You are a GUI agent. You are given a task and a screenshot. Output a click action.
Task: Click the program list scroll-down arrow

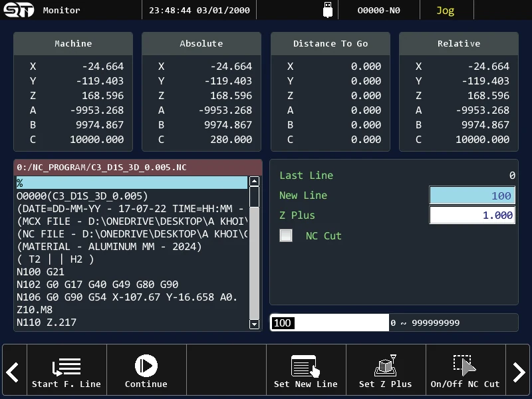(x=254, y=324)
